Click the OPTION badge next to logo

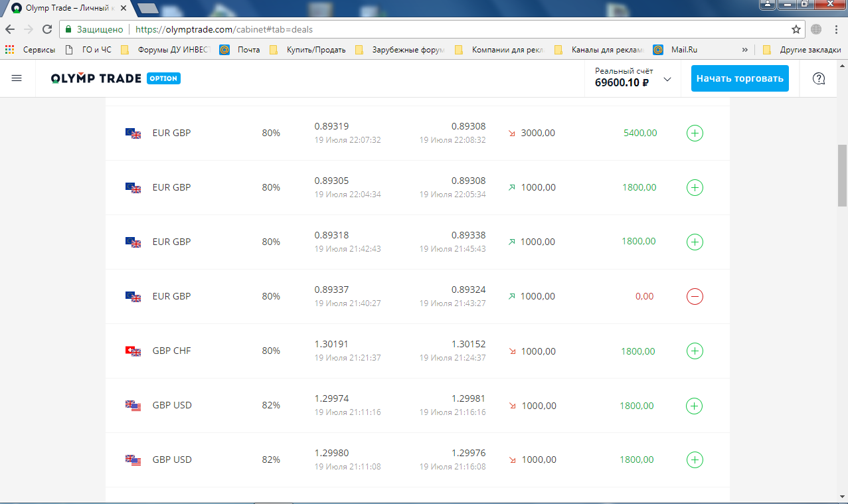163,78
